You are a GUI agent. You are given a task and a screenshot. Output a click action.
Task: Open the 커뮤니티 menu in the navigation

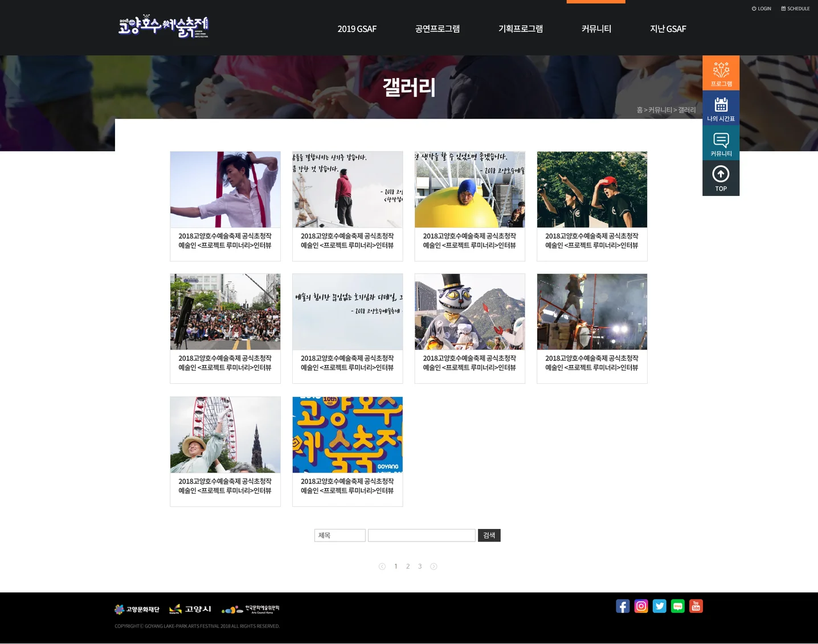pos(596,28)
